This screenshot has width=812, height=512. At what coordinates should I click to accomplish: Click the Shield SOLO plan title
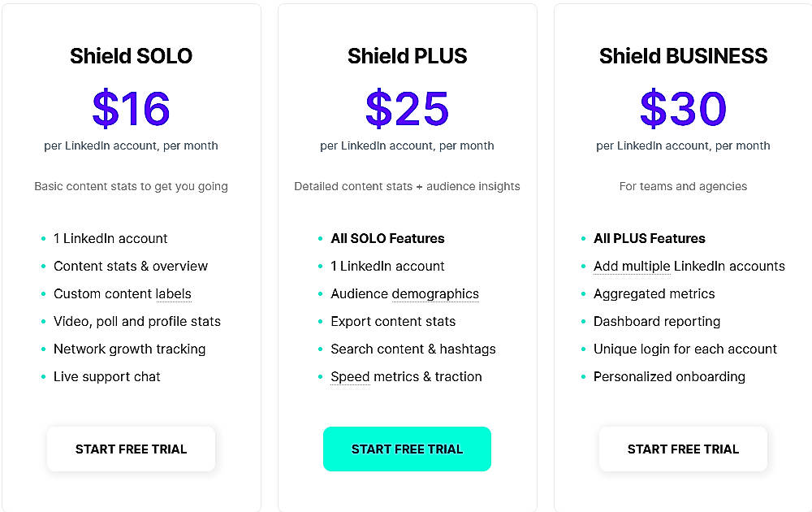click(131, 56)
